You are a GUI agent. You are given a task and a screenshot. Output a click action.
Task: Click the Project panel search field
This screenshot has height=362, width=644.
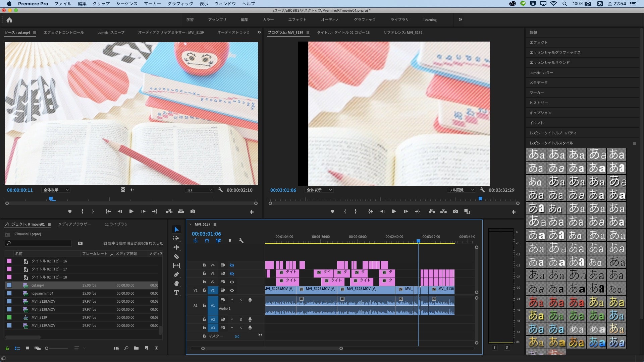(39, 243)
